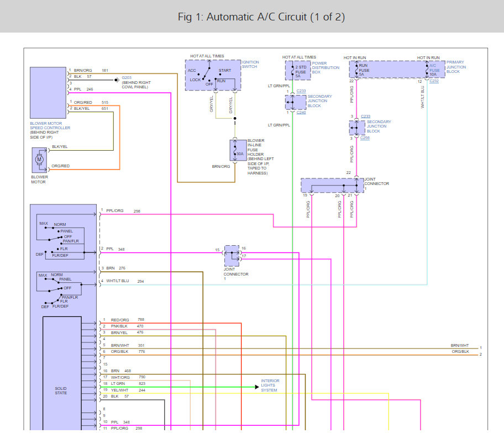
Task: Open the G203 ground location link
Action: (x=127, y=78)
